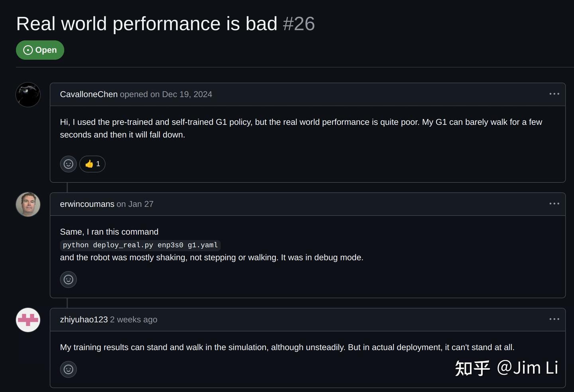This screenshot has width=574, height=392.
Task: Click the "2 weeks ago" timestamp
Action: pos(134,320)
